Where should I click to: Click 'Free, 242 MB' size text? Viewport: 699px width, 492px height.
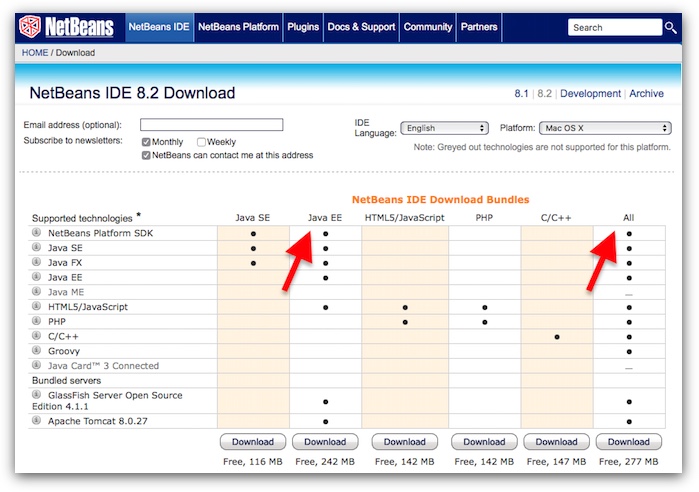pyautogui.click(x=325, y=462)
